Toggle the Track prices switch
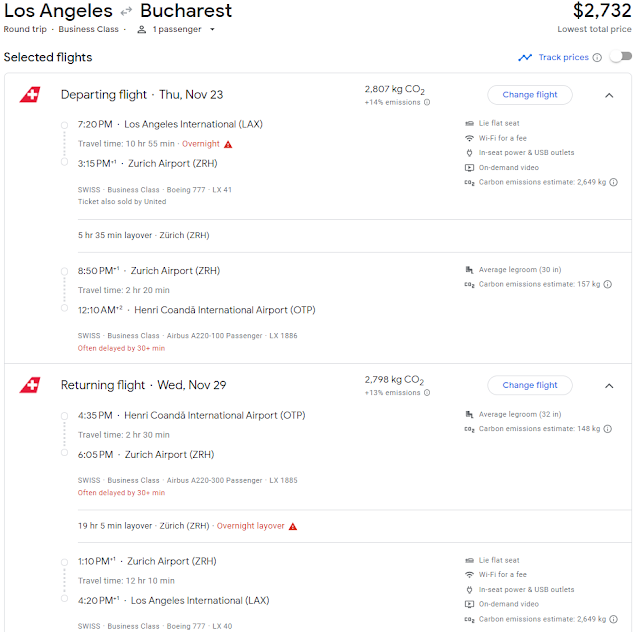 [x=620, y=57]
